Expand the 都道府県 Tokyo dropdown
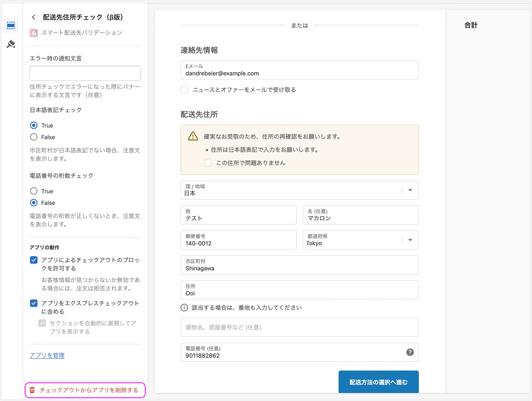 pos(410,240)
